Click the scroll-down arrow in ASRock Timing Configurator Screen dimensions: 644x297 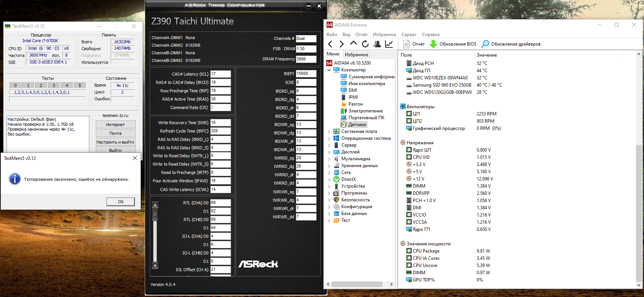(x=155, y=265)
